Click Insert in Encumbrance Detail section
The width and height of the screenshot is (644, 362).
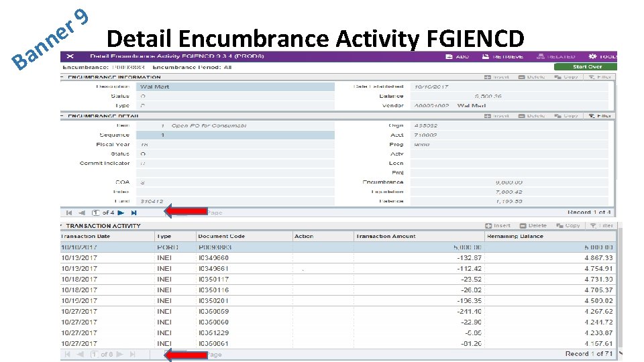coord(496,116)
